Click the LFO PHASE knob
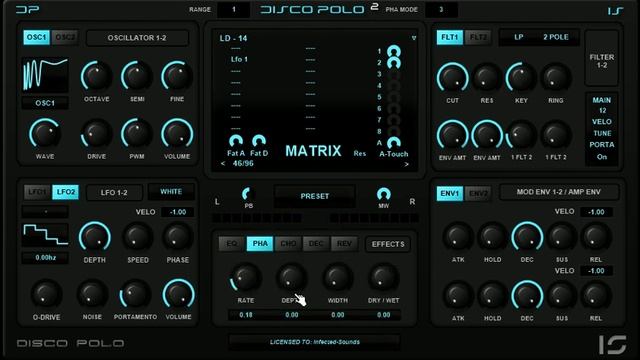 [177, 237]
